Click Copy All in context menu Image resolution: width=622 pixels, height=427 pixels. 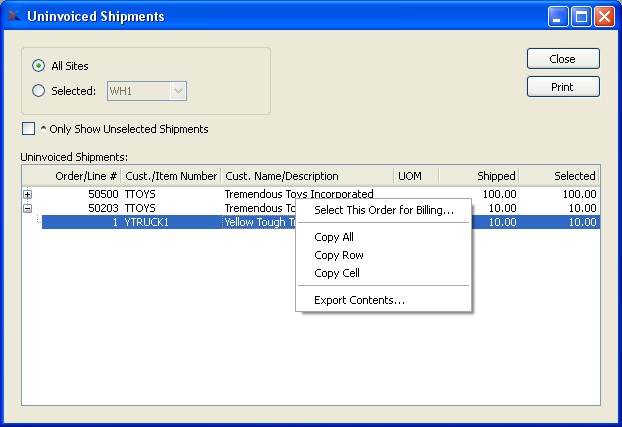(x=334, y=237)
